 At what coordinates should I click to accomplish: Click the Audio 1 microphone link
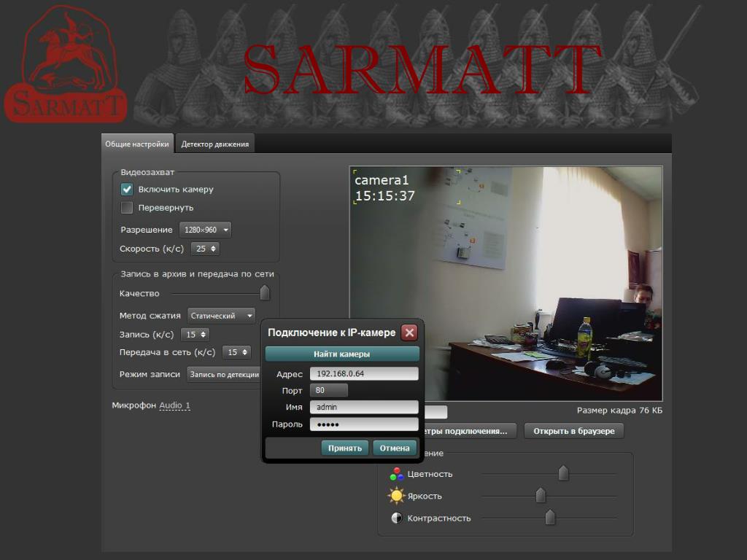point(174,405)
